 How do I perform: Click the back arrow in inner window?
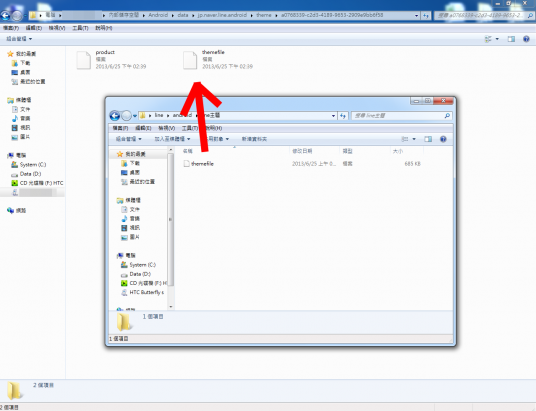click(115, 116)
